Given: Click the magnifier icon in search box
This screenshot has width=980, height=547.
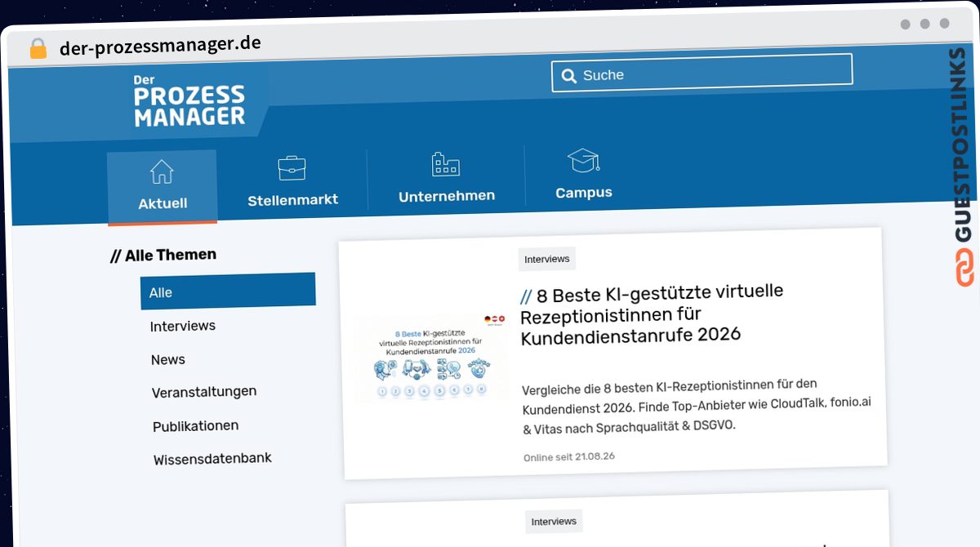Looking at the screenshot, I should 568,76.
